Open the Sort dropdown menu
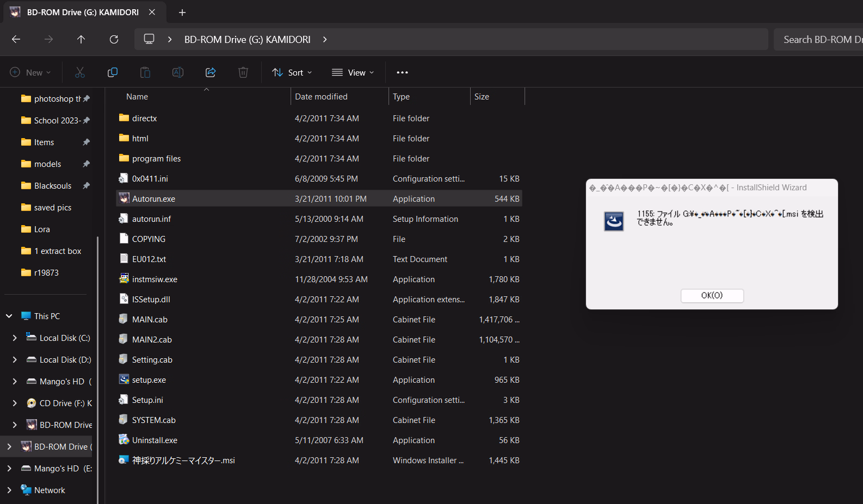Screen dimensions: 863x504 tap(292, 72)
